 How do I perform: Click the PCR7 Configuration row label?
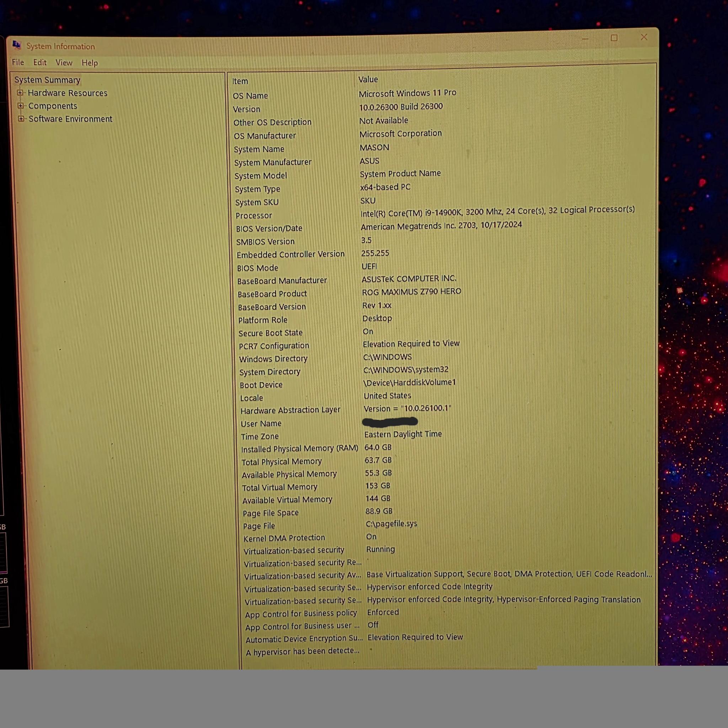(x=274, y=346)
